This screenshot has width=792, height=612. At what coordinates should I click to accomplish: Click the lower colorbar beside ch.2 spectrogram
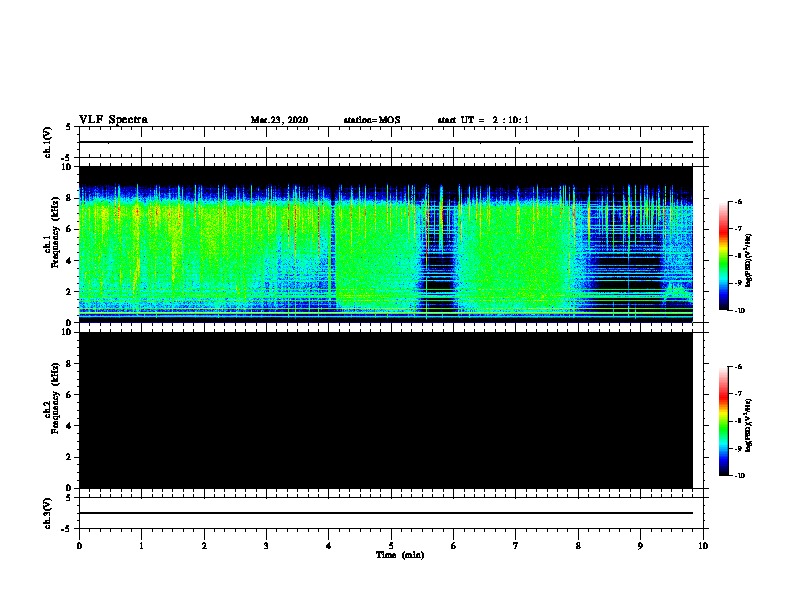(723, 421)
